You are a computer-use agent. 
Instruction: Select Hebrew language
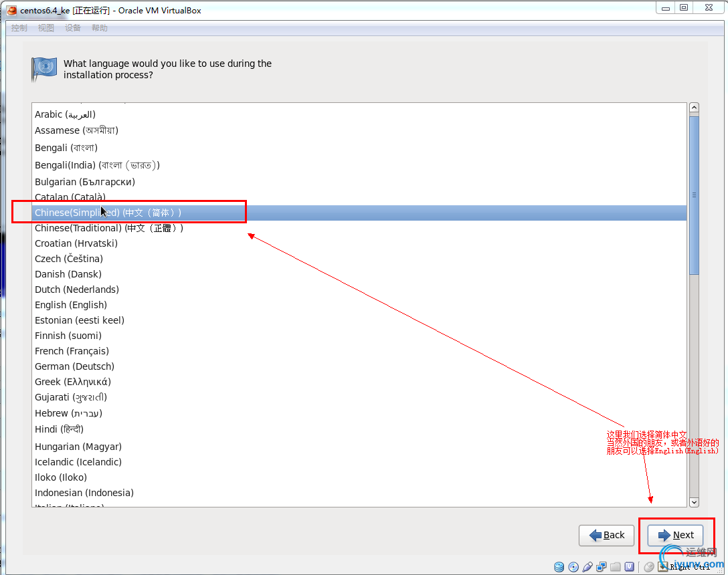[x=359, y=413]
